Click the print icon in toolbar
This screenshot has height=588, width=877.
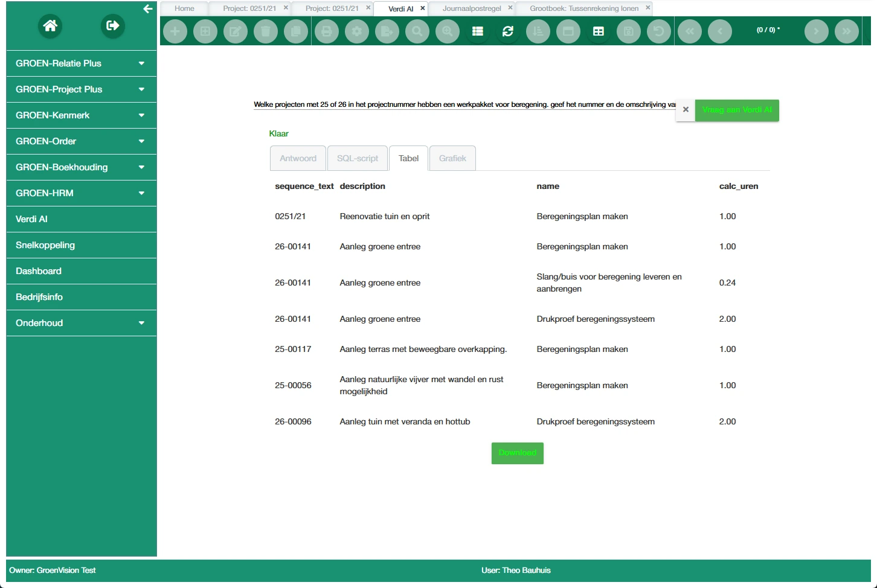(x=326, y=31)
